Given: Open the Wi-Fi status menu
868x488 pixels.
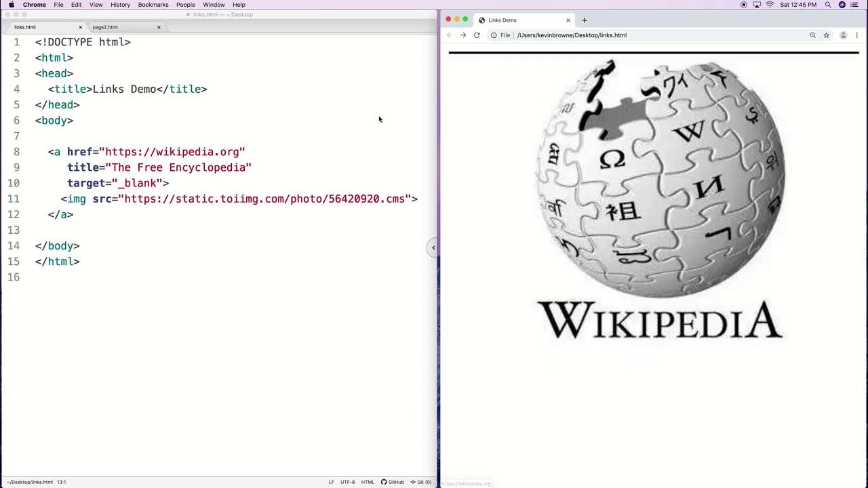Looking at the screenshot, I should pyautogui.click(x=770, y=5).
